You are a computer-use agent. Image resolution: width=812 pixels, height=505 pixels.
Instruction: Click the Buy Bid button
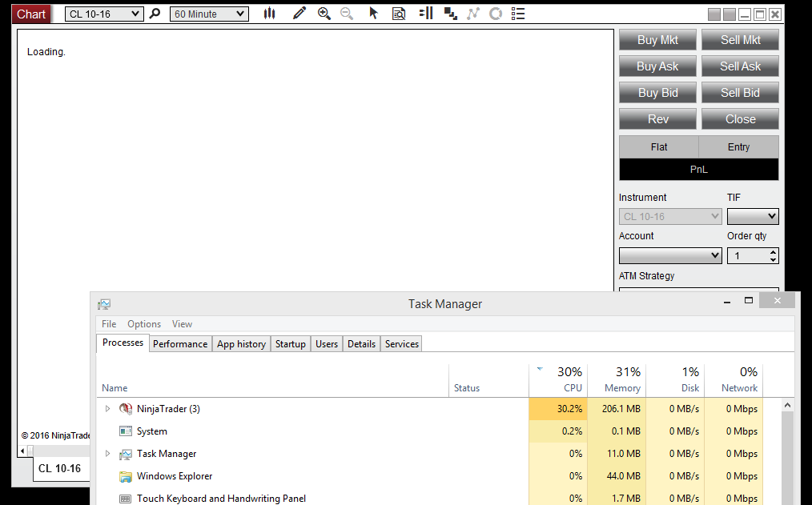tap(657, 93)
